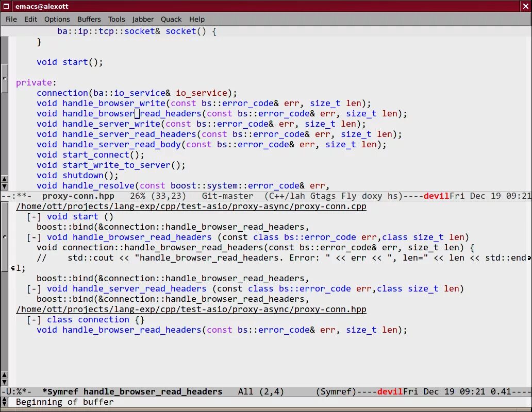Click lower pane scrollbar down arrow
Screen dimensions: 532x412
click(5, 382)
